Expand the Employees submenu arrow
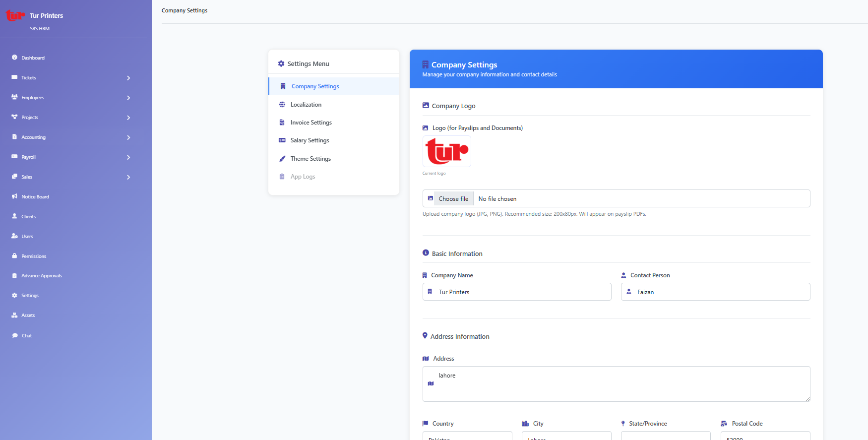Image resolution: width=868 pixels, height=440 pixels. [128, 98]
